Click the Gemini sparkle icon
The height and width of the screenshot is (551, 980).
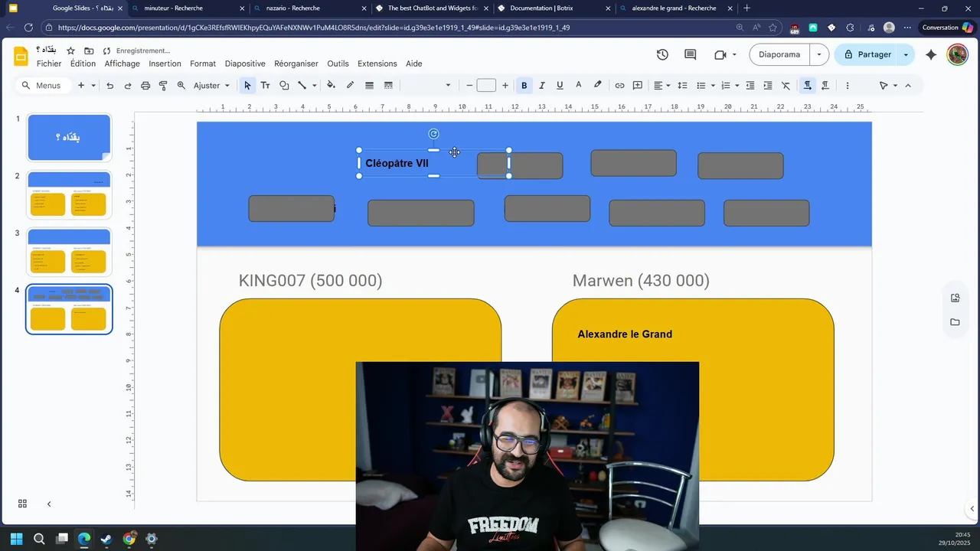[x=931, y=54]
